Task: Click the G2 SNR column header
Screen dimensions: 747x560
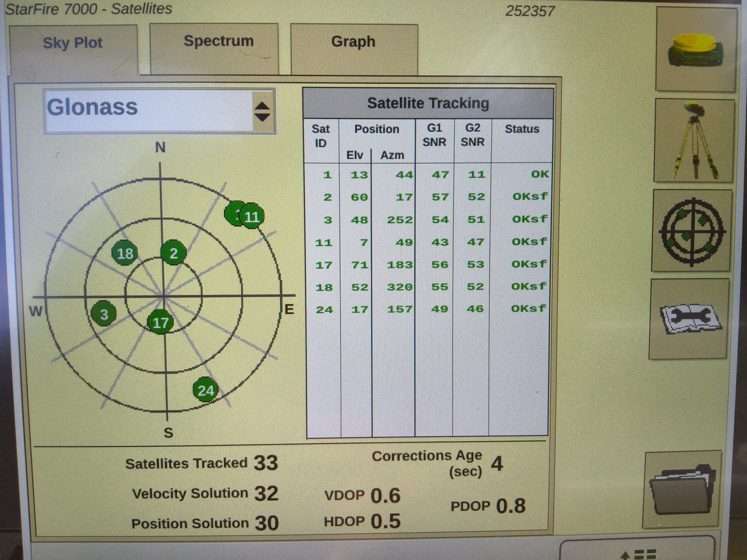Action: pos(472,135)
